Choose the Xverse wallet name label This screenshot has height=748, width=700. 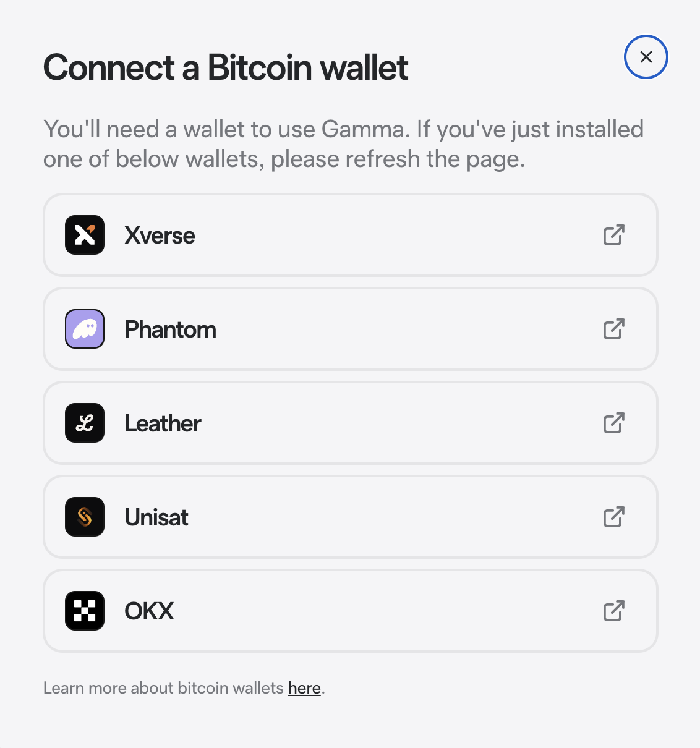(x=160, y=236)
